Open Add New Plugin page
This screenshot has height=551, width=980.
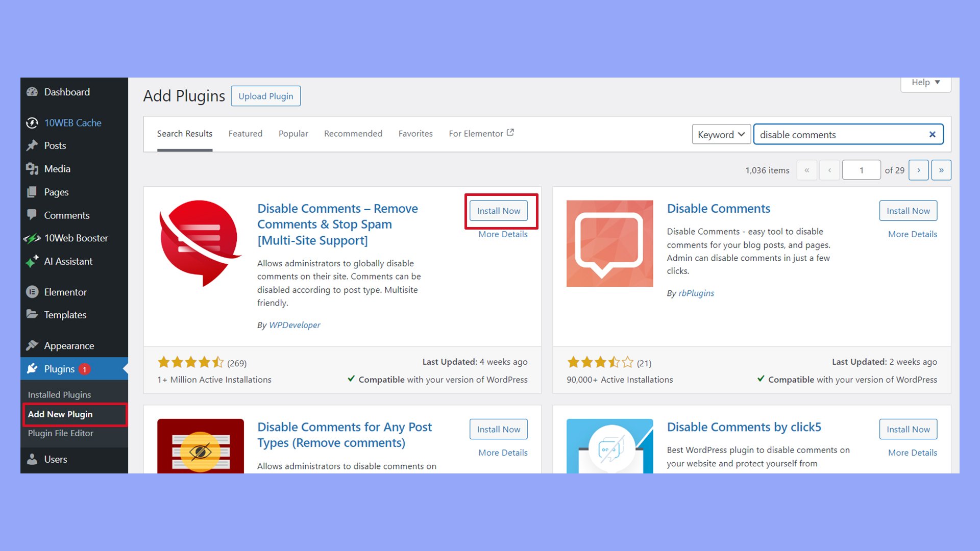[60, 414]
